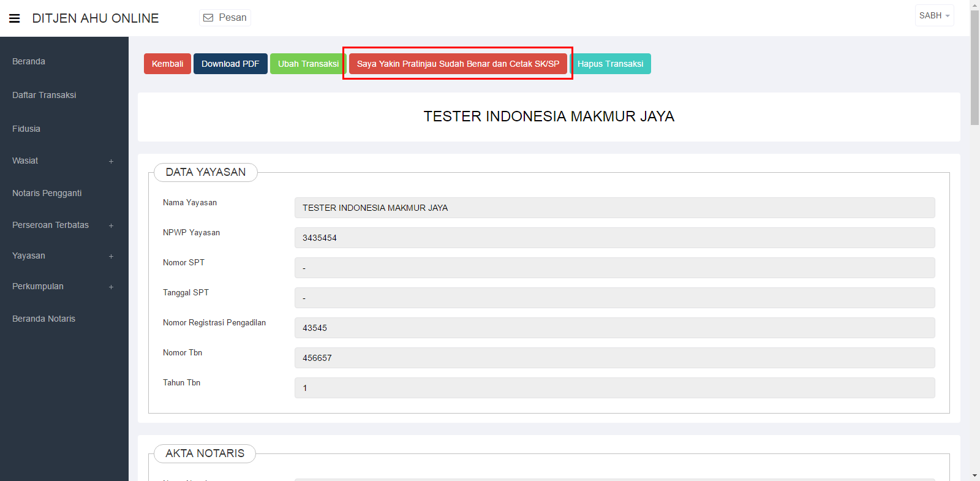The width and height of the screenshot is (980, 481).
Task: Click Hapus Transaksi button
Action: 610,64
